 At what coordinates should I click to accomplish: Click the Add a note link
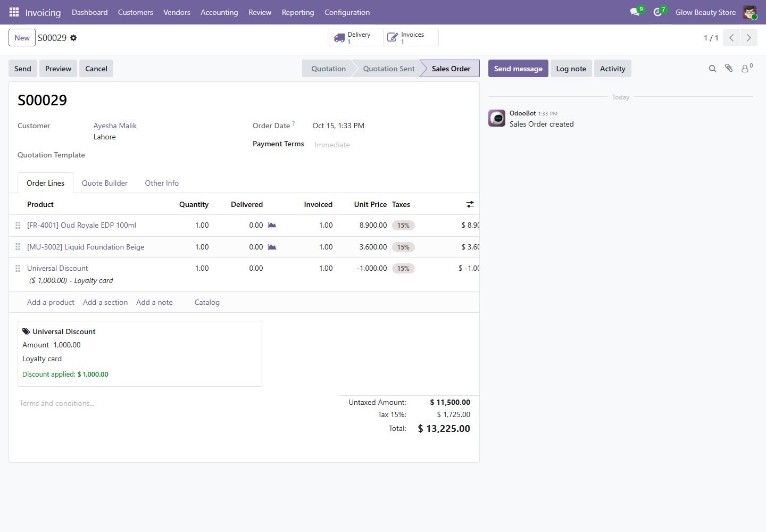[154, 302]
